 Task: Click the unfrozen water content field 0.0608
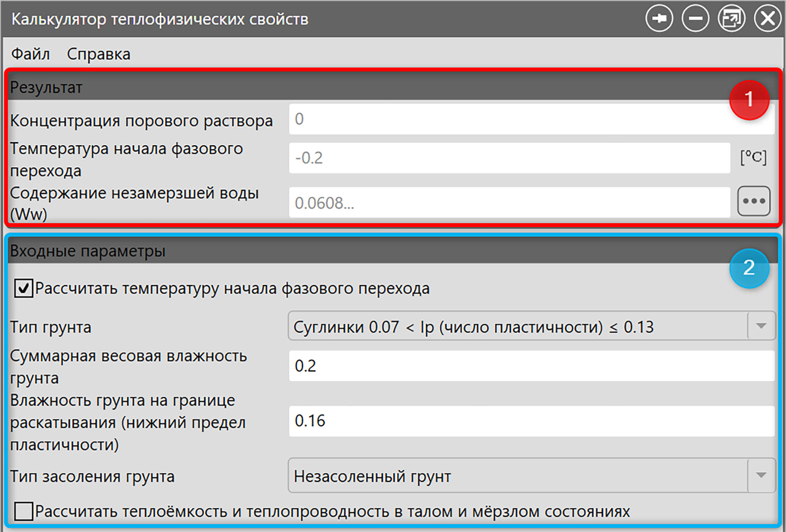coord(509,202)
